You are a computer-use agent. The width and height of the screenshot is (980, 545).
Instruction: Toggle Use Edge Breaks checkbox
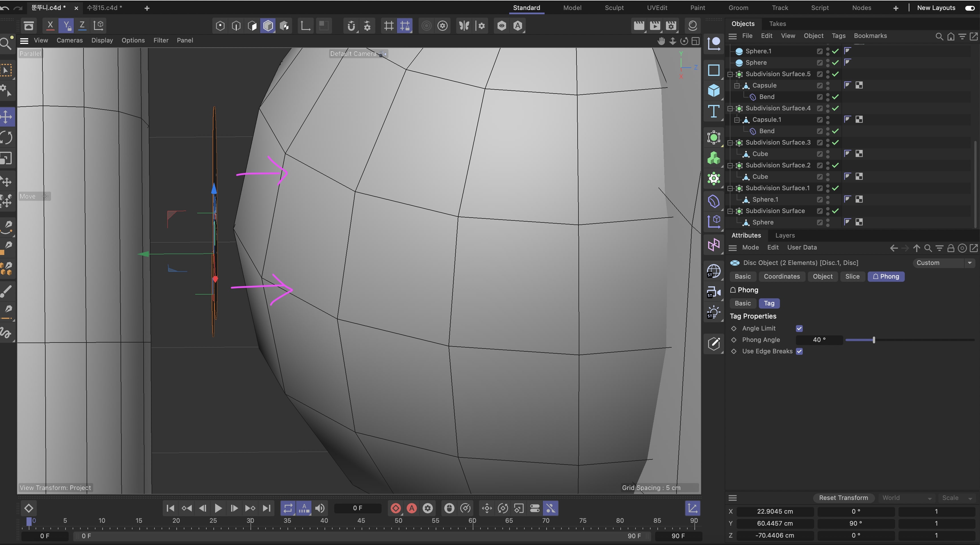(x=799, y=351)
